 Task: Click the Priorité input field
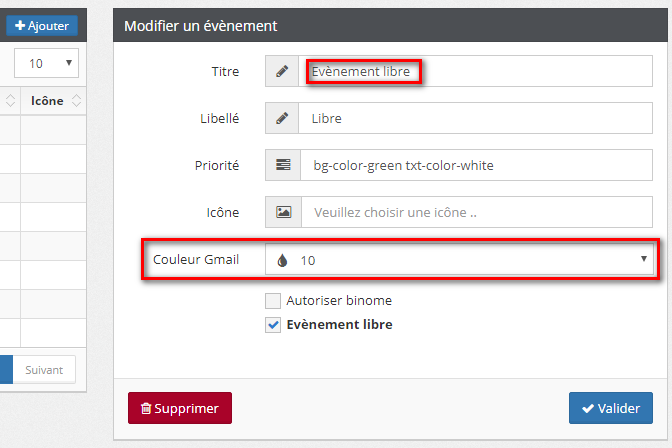(476, 165)
